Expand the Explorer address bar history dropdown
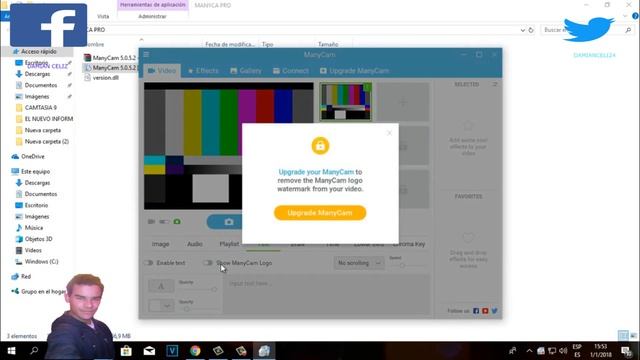 click(x=522, y=30)
